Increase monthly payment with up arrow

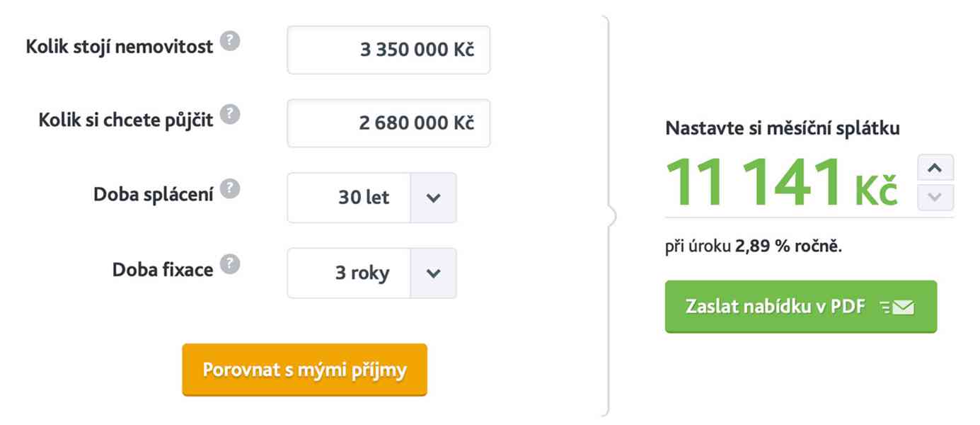tap(935, 167)
